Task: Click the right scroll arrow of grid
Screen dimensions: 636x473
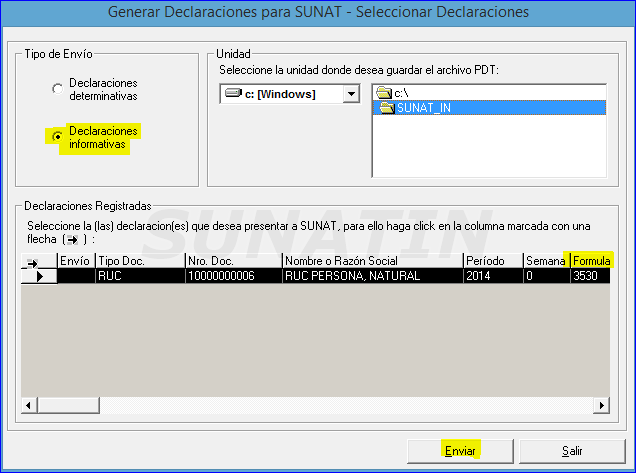Action: (x=602, y=405)
